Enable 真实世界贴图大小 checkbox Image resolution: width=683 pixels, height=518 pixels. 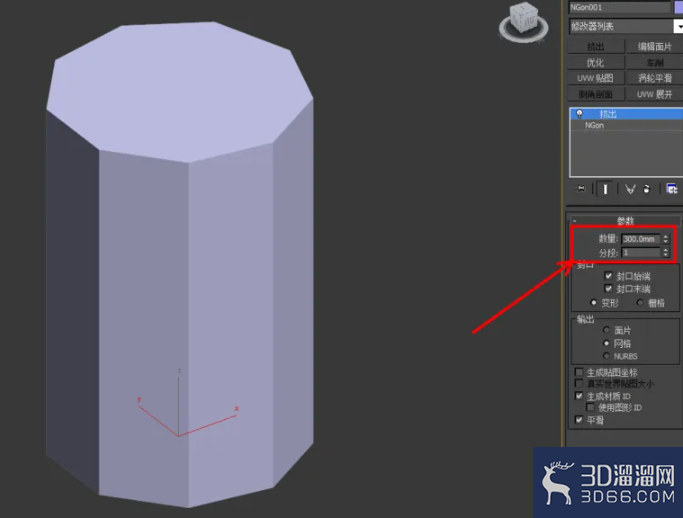(579, 383)
